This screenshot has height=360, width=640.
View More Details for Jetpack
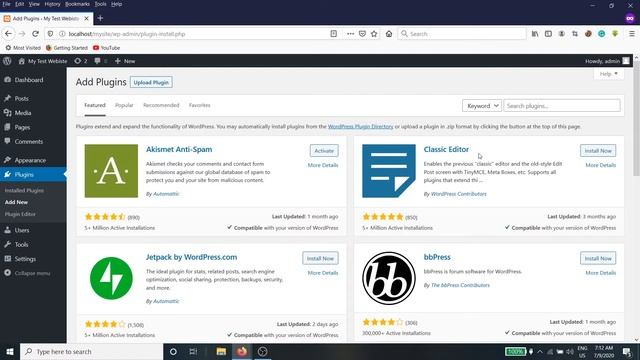[x=323, y=273]
